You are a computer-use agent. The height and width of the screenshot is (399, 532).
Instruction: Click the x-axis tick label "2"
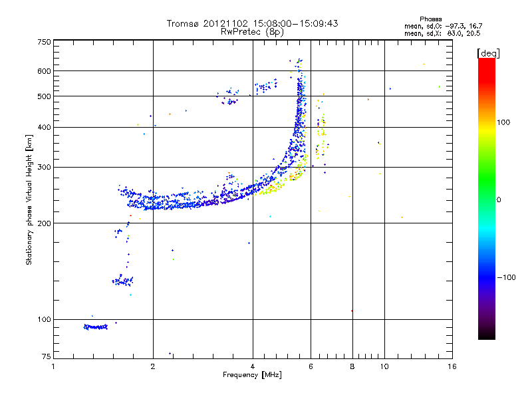pos(153,366)
